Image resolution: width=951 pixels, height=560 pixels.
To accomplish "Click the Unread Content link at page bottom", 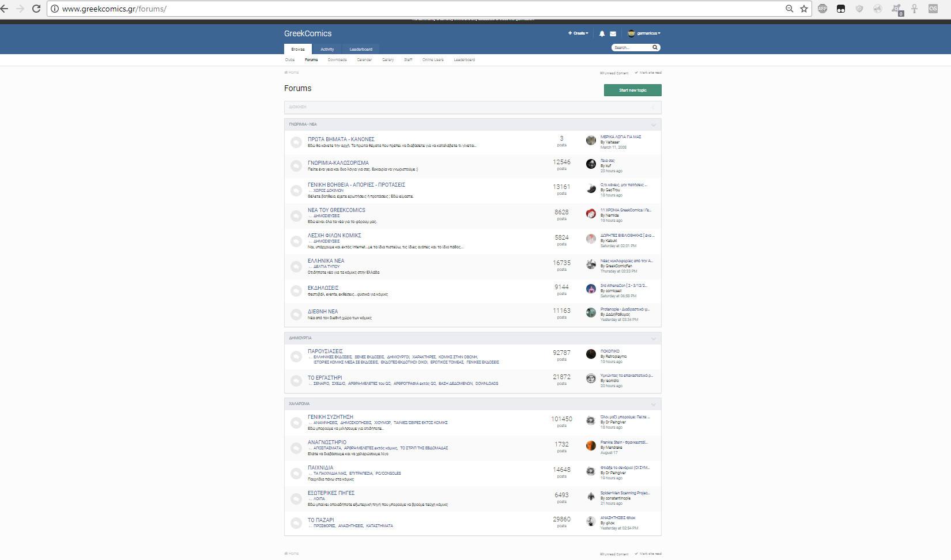I will [x=614, y=554].
